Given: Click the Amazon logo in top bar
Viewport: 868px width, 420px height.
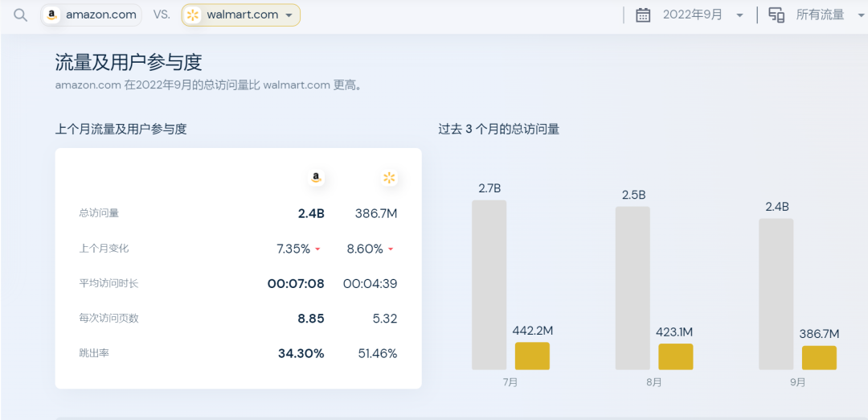Looking at the screenshot, I should pos(52,15).
